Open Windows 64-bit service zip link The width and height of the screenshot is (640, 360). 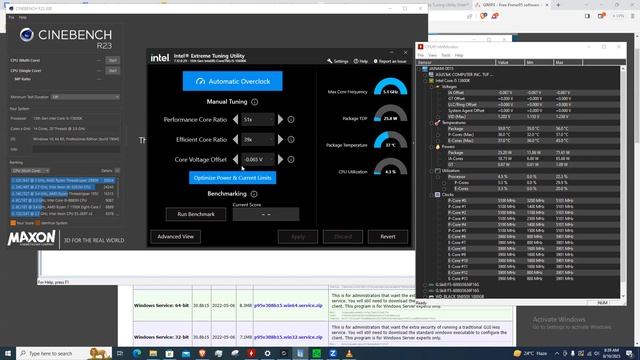click(x=288, y=305)
